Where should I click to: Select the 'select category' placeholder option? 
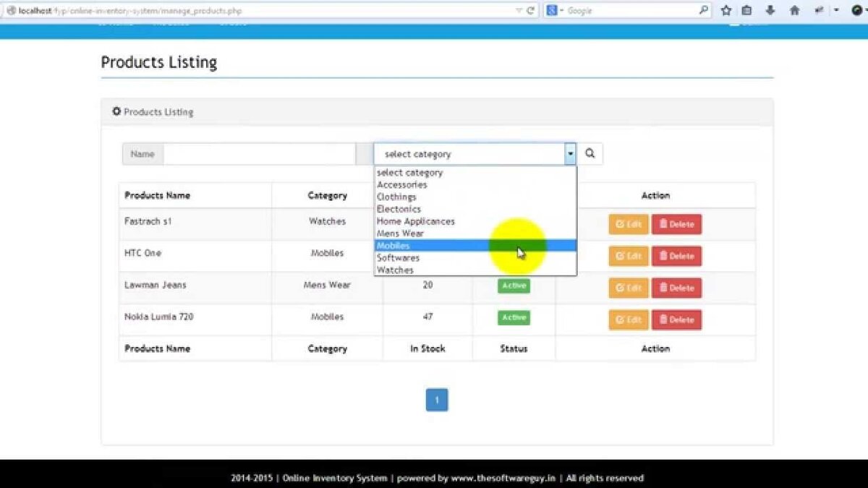(475, 173)
